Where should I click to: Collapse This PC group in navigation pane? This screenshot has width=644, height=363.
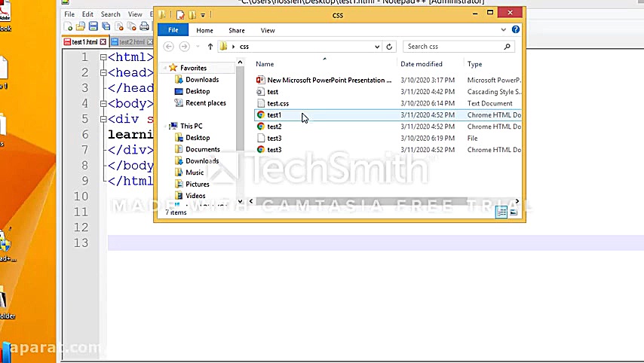pyautogui.click(x=164, y=127)
